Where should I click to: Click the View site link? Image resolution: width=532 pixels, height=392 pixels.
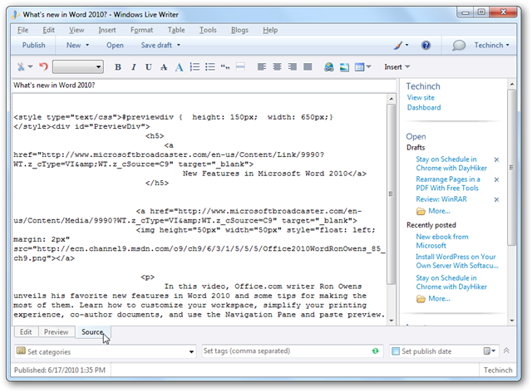(x=421, y=98)
